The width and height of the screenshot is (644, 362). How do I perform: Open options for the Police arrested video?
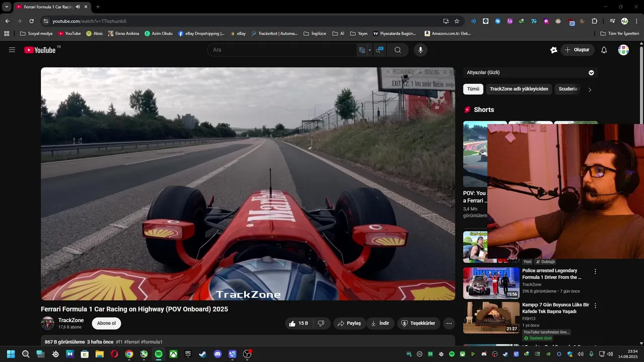(x=595, y=271)
